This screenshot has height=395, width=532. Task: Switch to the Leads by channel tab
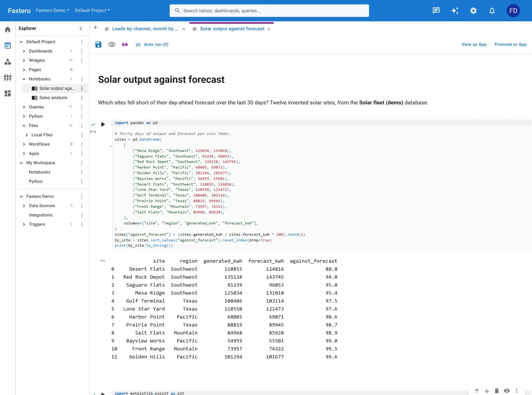tap(145, 29)
